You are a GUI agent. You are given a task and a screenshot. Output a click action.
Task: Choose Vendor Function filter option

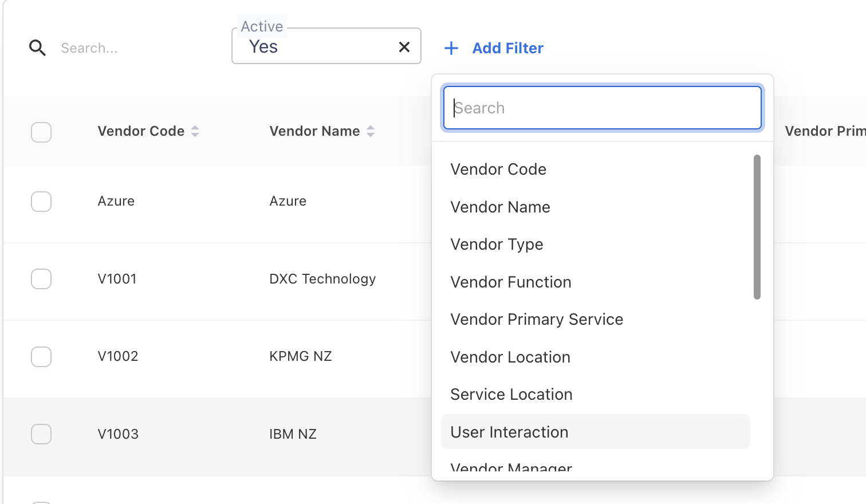pyautogui.click(x=510, y=282)
